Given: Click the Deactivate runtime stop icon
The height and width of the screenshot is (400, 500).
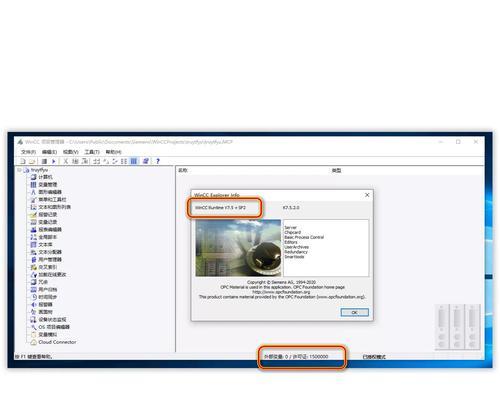Looking at the screenshot, I should 44,161.
